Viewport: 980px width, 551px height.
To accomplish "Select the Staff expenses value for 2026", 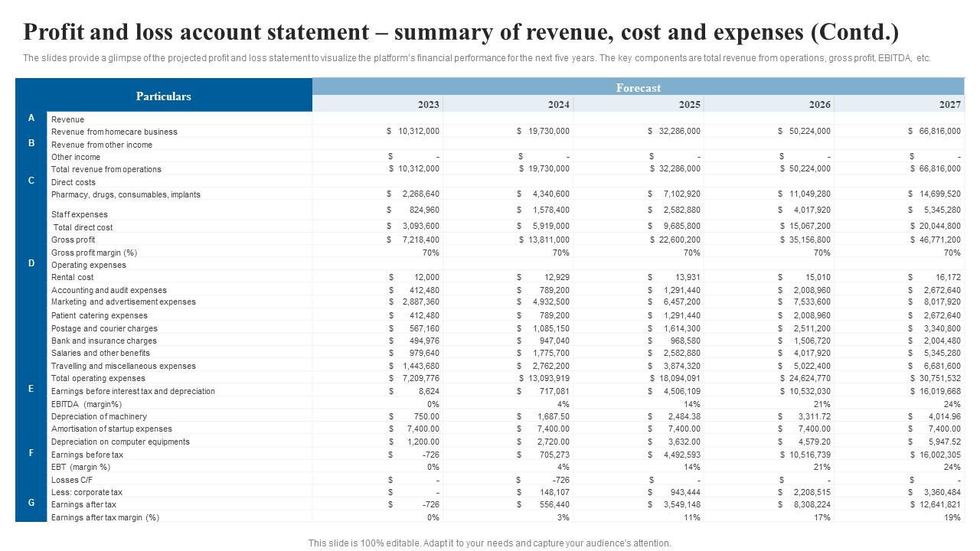I will point(814,210).
